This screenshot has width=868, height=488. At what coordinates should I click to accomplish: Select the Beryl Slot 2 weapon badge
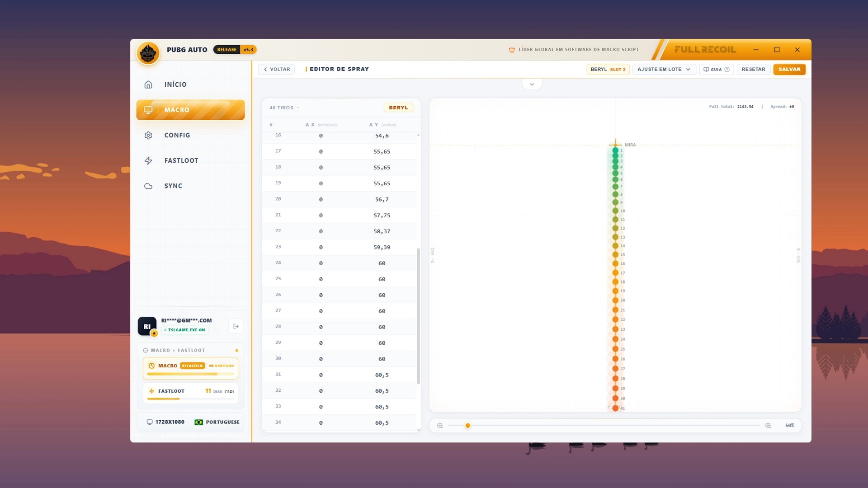[x=608, y=69]
